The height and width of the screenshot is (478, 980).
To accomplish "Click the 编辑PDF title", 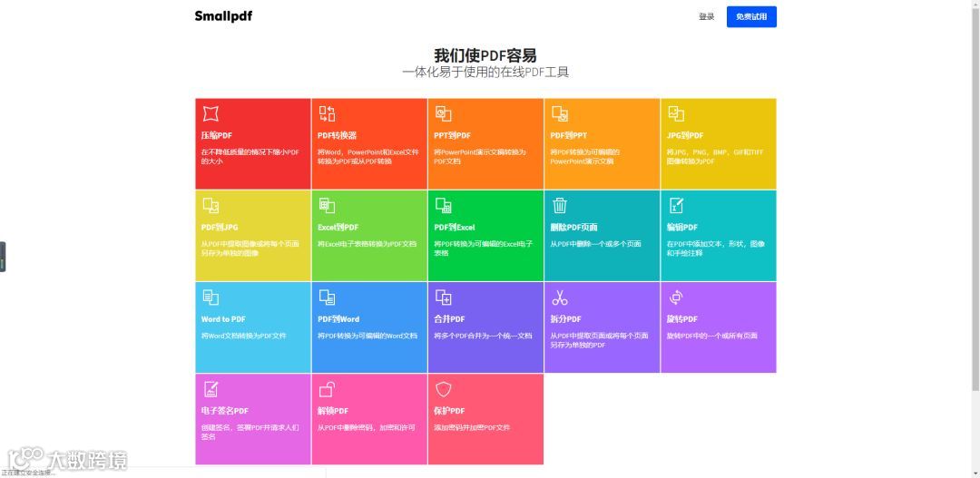I will 681,228.
